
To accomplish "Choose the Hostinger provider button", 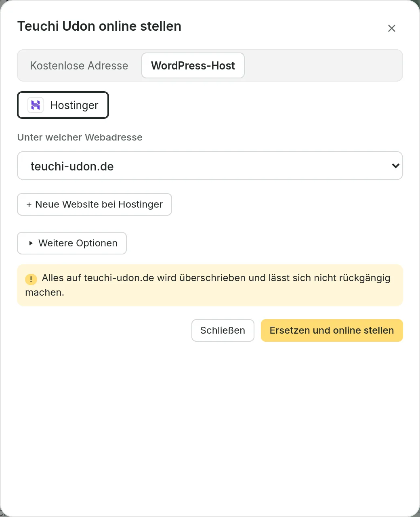I will 63,105.
